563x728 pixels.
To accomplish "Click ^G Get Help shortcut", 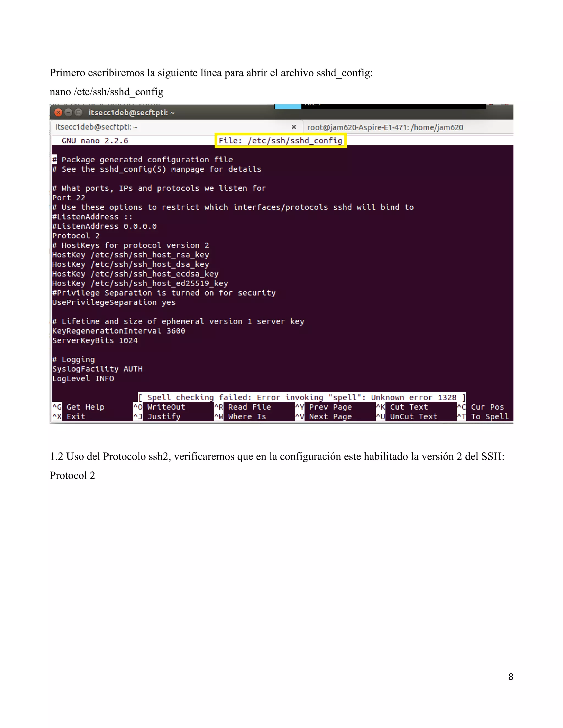I will pyautogui.click(x=78, y=407).
